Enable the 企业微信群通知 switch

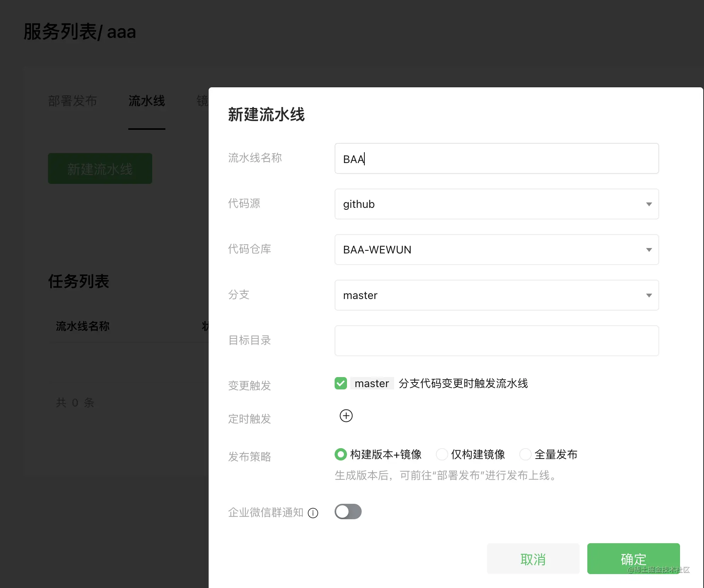348,512
